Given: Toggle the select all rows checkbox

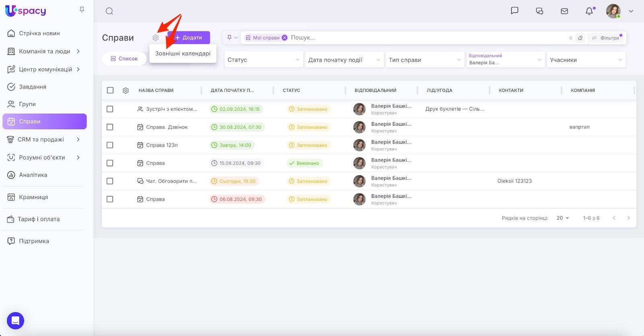Looking at the screenshot, I should tap(110, 91).
